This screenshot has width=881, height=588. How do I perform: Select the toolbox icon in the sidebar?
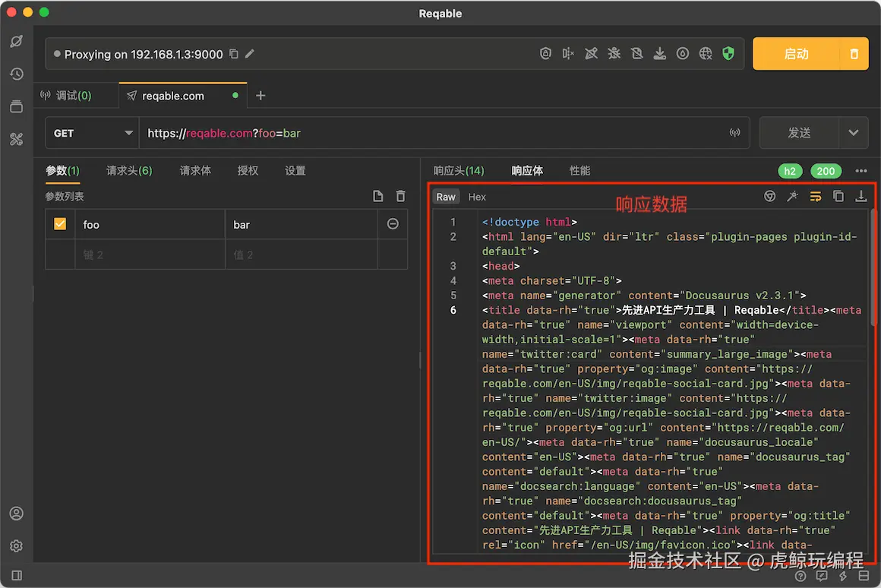16,139
